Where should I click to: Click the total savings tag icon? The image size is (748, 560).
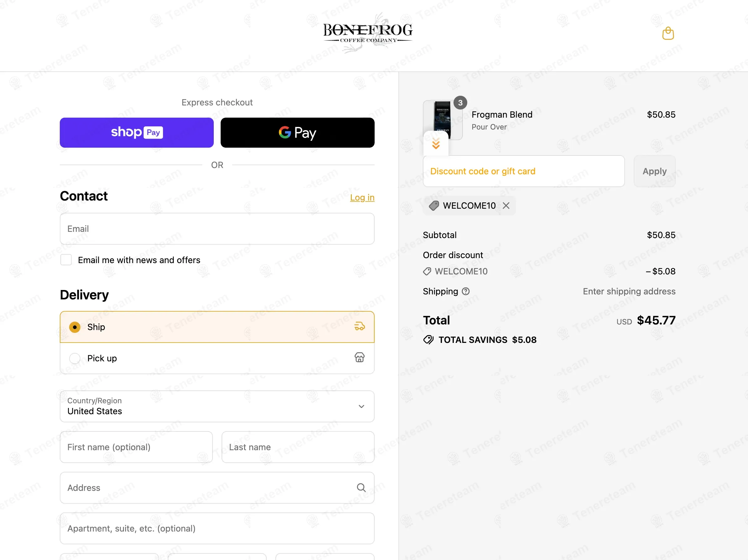[x=428, y=340]
